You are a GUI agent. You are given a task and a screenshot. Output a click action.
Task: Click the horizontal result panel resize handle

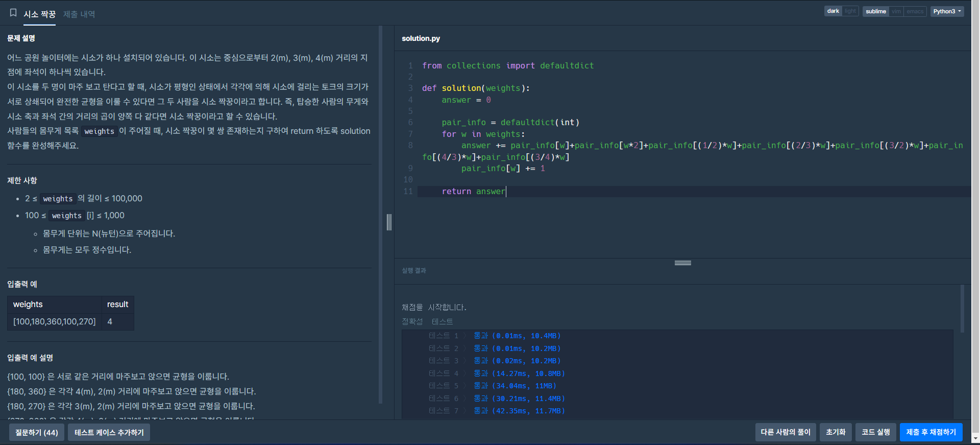[683, 263]
